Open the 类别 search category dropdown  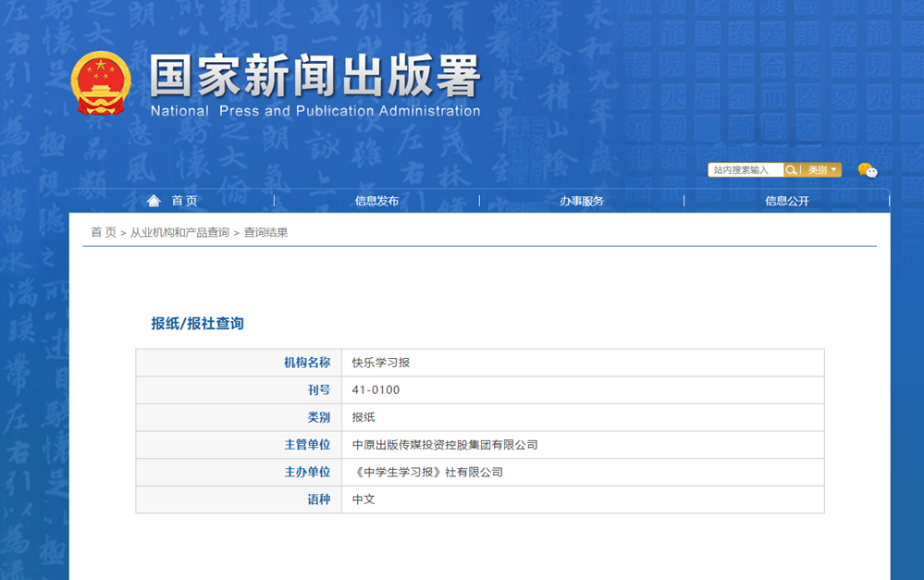[821, 170]
